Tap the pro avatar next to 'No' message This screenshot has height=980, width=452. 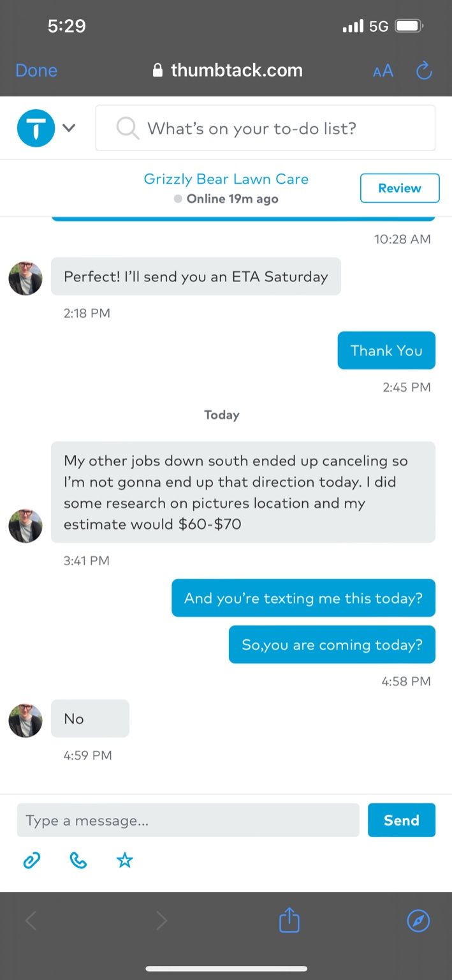point(26,720)
